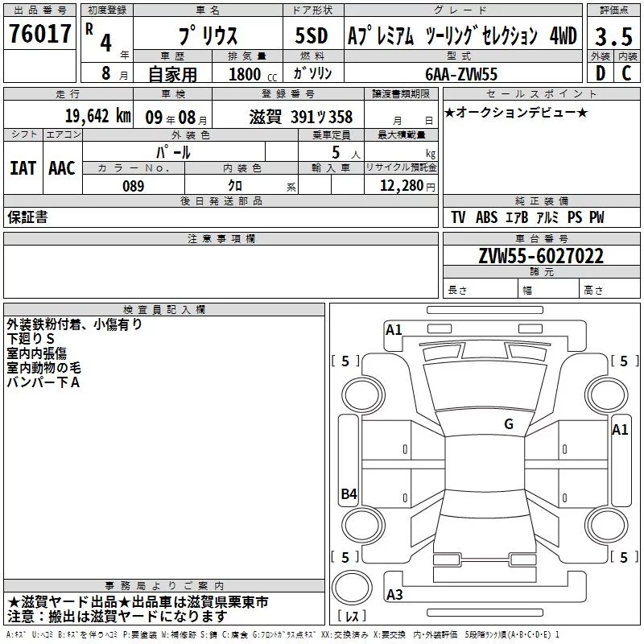
Task: Click inspector note 室内動物の毛
Action: click(x=43, y=368)
